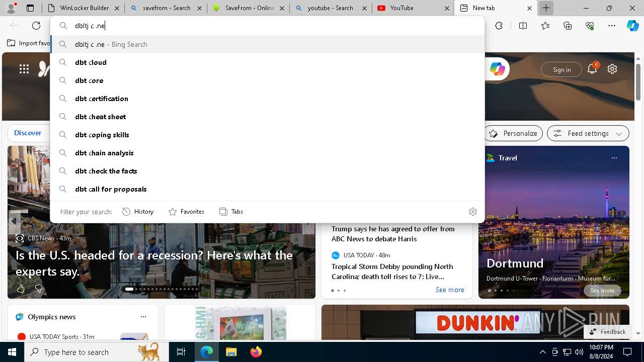This screenshot has height=362, width=644.
Task: Select 'dbt coping skills' suggestion
Action: pyautogui.click(x=267, y=135)
